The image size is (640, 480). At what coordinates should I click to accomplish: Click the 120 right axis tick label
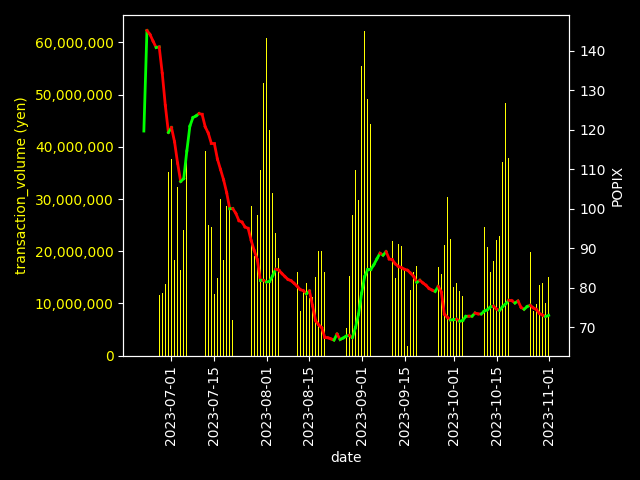pos(593,131)
